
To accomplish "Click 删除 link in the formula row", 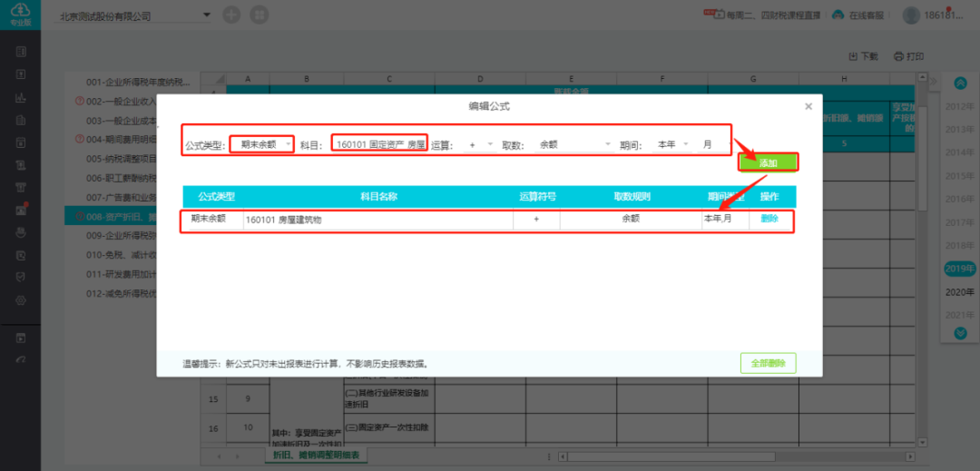I will pyautogui.click(x=769, y=219).
